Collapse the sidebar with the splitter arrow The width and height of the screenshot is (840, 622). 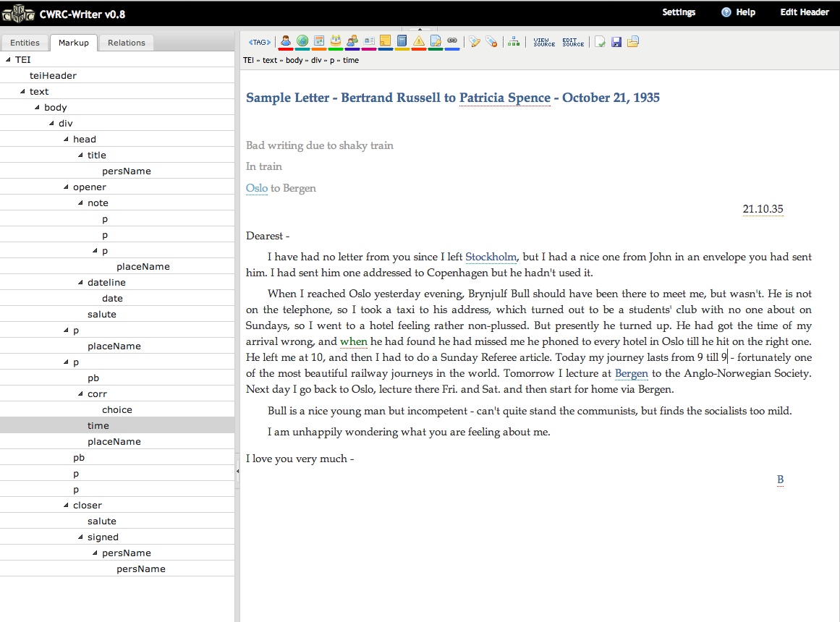pos(237,472)
